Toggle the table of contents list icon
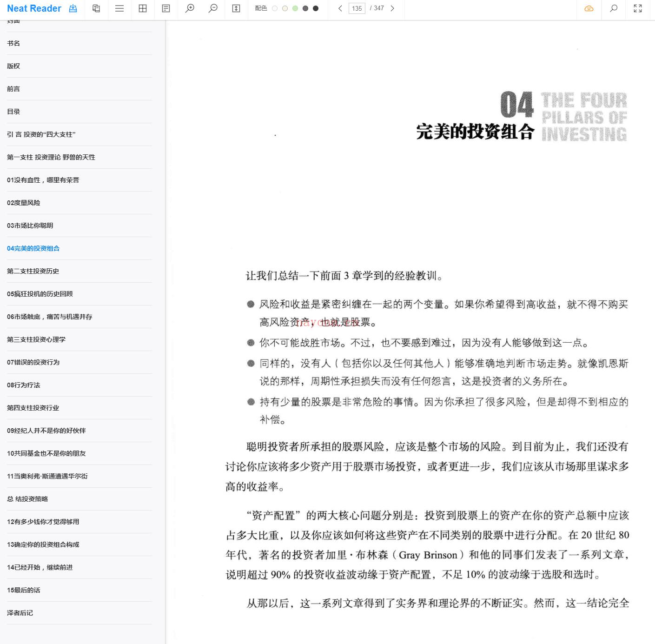The width and height of the screenshot is (655, 644). tap(119, 8)
